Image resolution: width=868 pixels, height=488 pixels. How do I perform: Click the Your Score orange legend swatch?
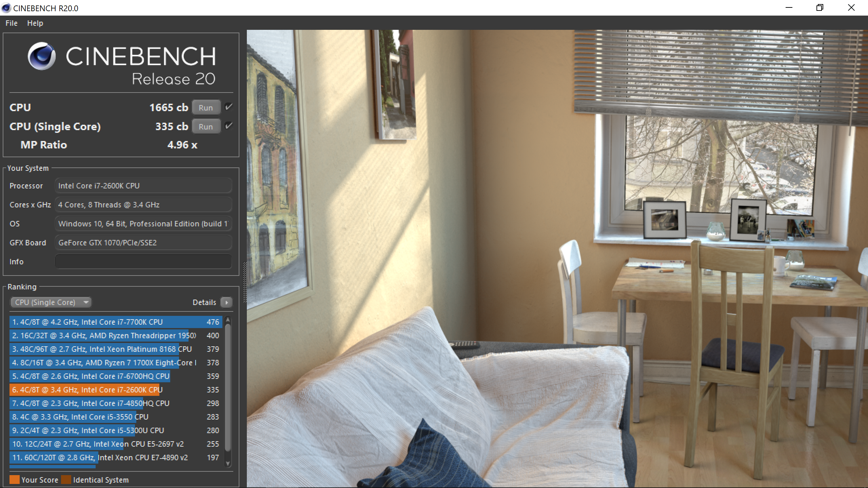(15, 480)
